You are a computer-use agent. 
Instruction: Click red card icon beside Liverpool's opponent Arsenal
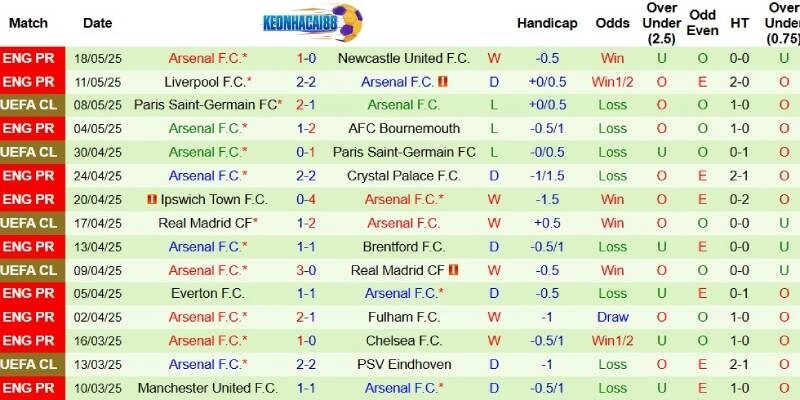point(442,81)
